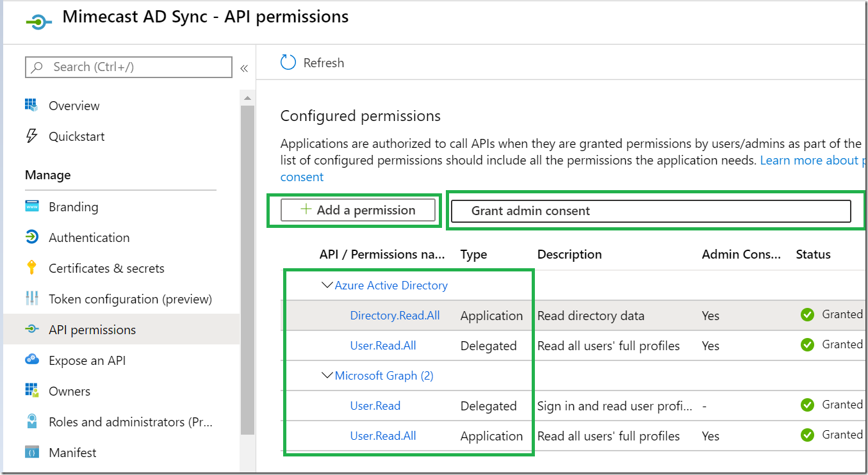Click the API permissions sidebar icon
Image resolution: width=868 pixels, height=475 pixels.
pyautogui.click(x=31, y=329)
